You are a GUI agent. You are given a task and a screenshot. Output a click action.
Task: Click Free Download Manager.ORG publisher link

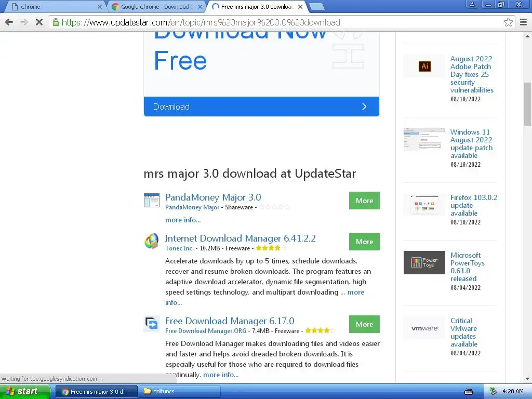click(x=206, y=331)
